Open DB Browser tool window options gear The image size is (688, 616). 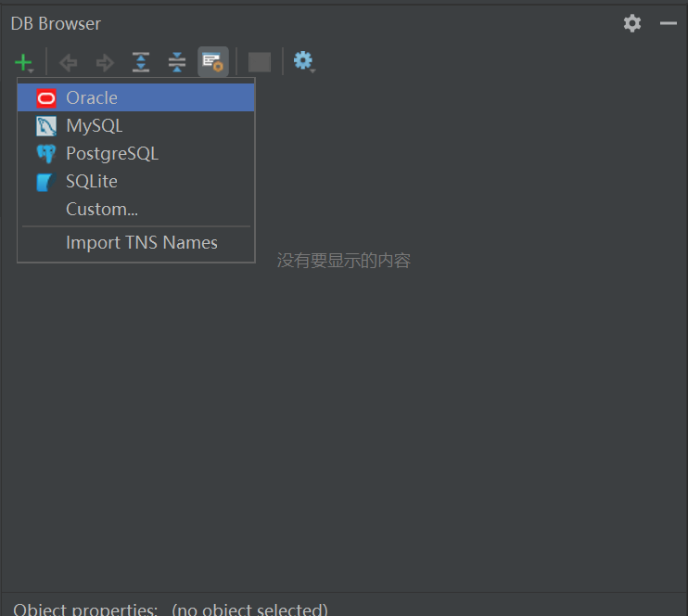(632, 23)
